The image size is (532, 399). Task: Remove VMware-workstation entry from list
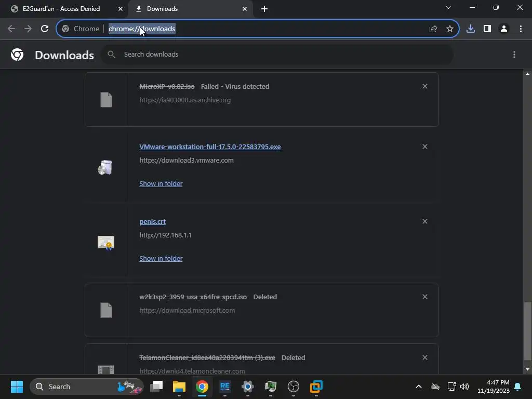pos(425,147)
